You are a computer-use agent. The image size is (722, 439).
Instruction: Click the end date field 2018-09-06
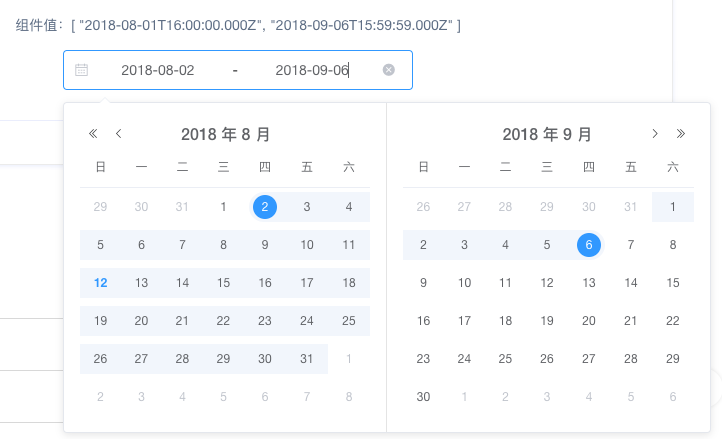pos(311,70)
